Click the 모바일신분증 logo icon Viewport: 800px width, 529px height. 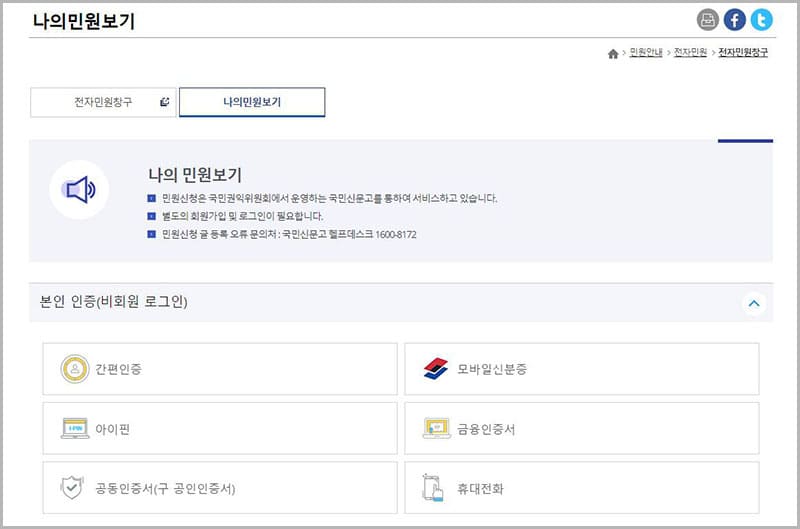[x=437, y=369]
